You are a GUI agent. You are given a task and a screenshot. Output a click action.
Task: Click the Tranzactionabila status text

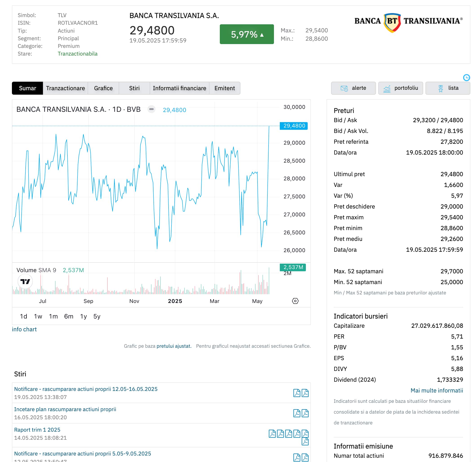coord(78,54)
